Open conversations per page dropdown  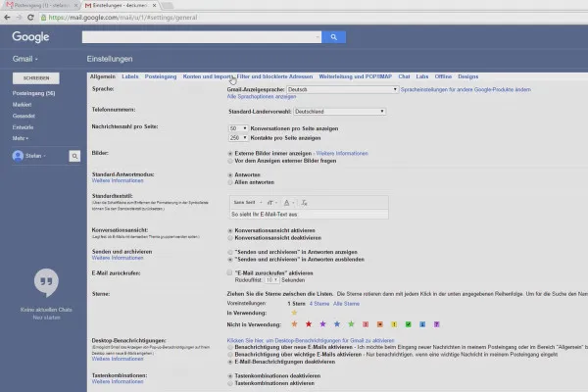[238, 128]
